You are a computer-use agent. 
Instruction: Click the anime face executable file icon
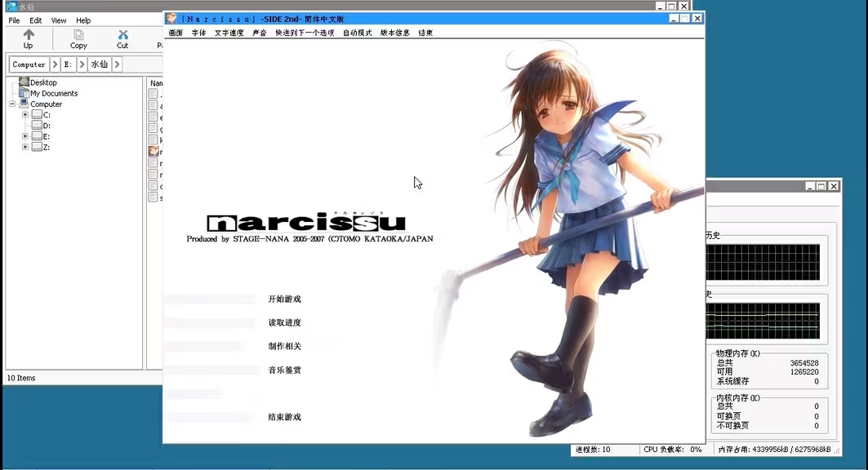point(154,151)
